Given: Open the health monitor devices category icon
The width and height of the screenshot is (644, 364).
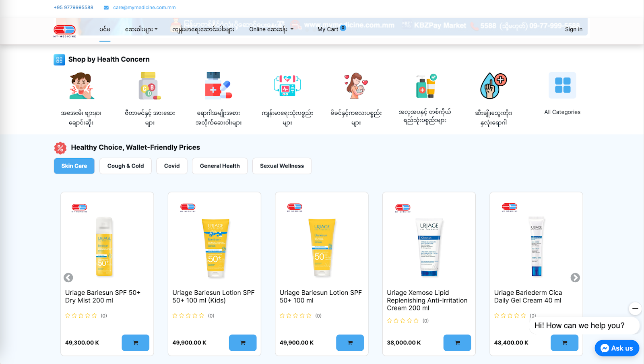Looking at the screenshot, I should click(287, 85).
